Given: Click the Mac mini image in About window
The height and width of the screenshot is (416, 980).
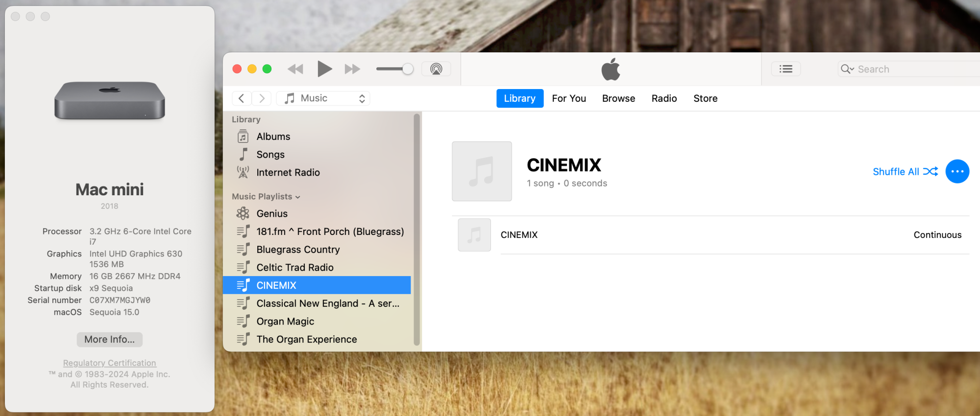Looking at the screenshot, I should [x=110, y=100].
